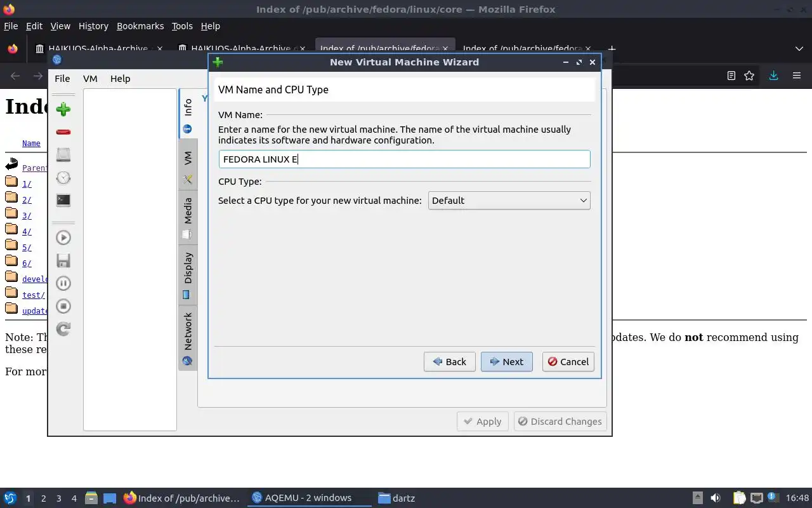812x508 pixels.
Task: Open the 1/ directory link
Action: [27, 184]
